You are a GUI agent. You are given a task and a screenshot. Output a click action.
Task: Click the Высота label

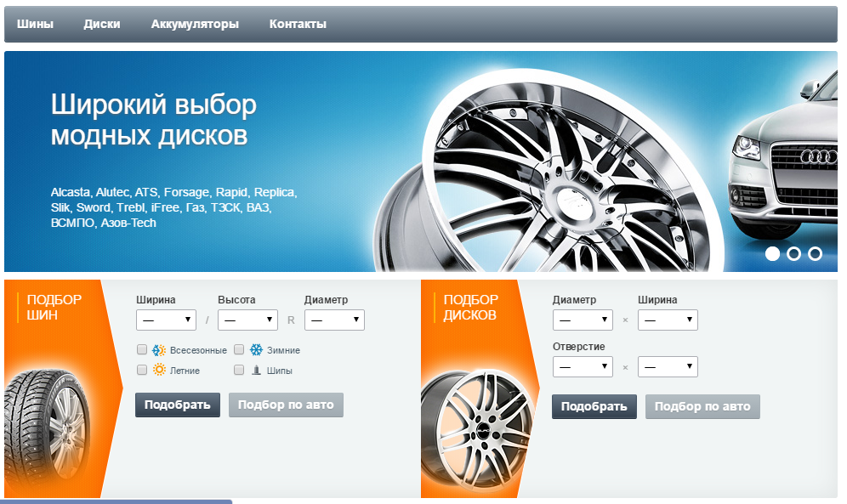[x=236, y=299]
